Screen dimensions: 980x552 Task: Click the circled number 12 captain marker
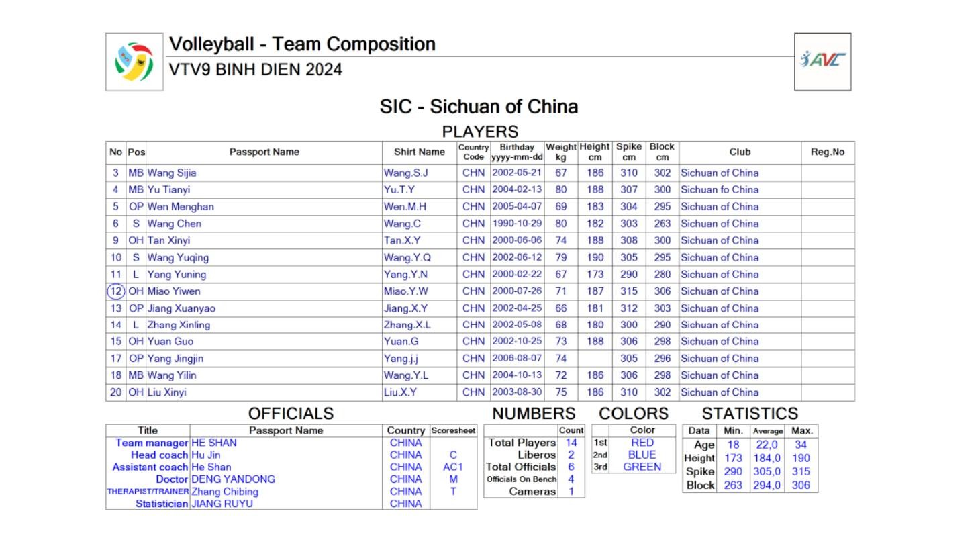tap(116, 291)
